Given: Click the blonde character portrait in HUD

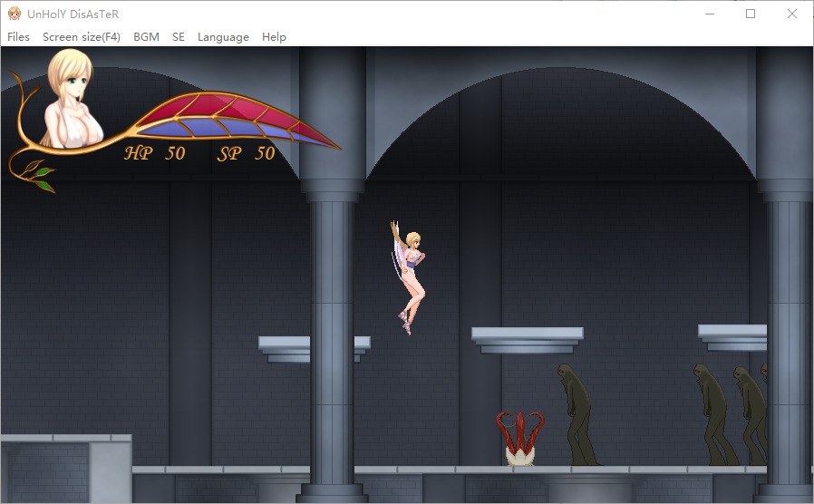Looking at the screenshot, I should click(71, 98).
